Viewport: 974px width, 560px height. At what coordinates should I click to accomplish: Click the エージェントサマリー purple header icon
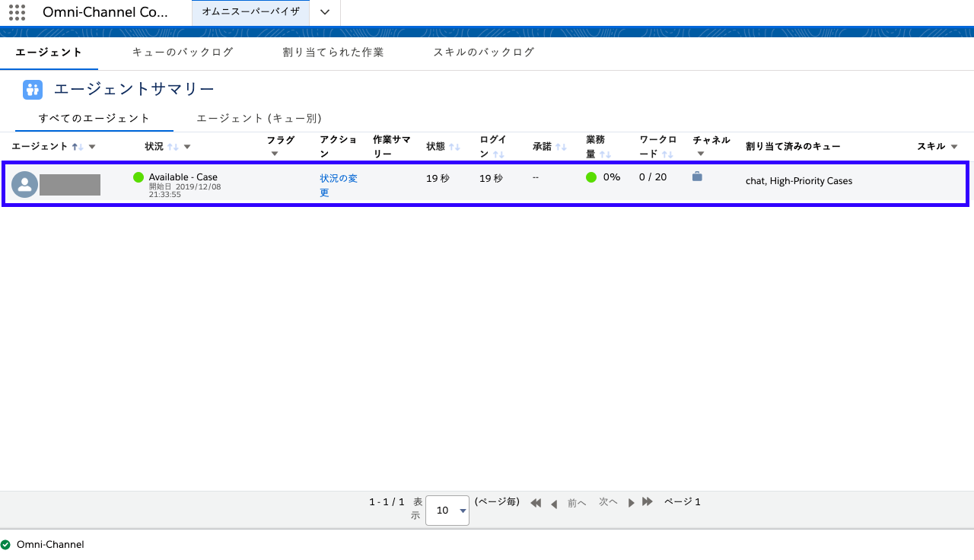point(32,90)
